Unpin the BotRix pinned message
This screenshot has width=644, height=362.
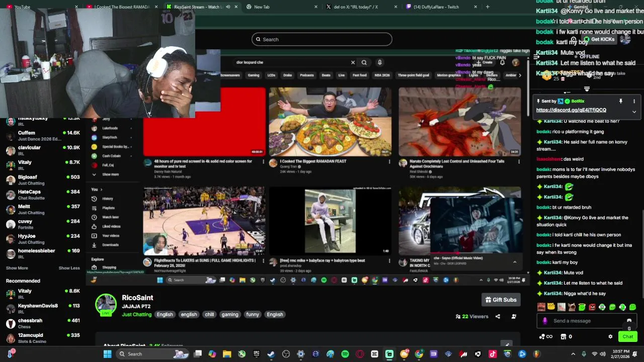tap(620, 101)
